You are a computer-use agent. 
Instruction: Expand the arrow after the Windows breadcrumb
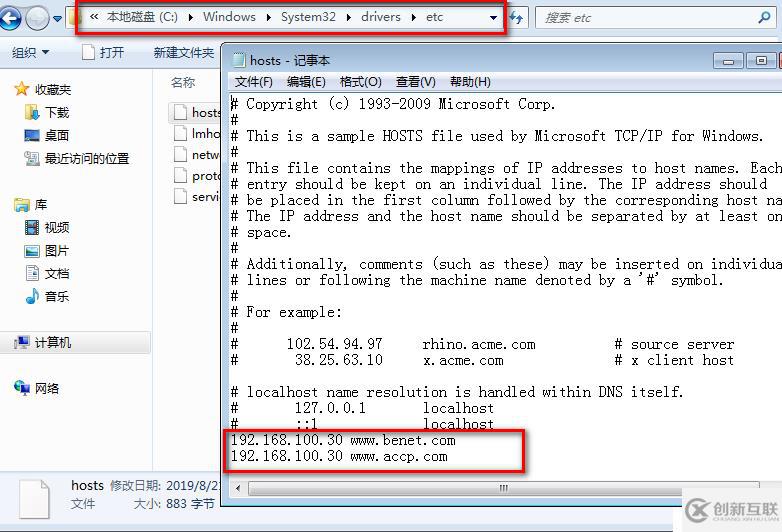[x=269, y=17]
